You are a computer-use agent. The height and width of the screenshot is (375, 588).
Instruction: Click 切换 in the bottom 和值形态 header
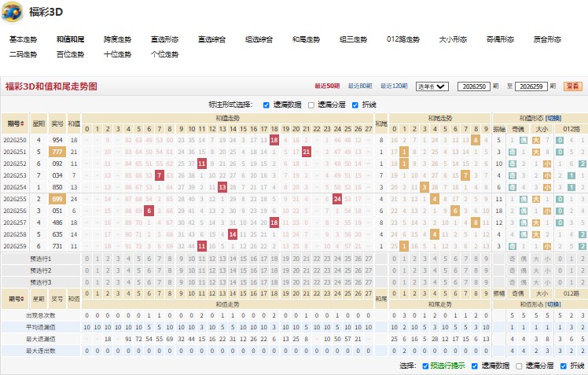(554, 304)
